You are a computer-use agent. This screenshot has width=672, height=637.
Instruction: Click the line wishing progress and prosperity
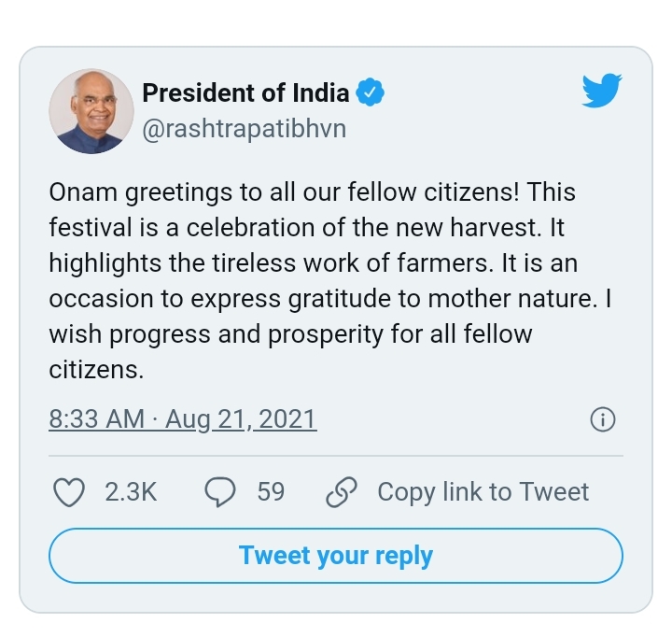[x=290, y=334]
